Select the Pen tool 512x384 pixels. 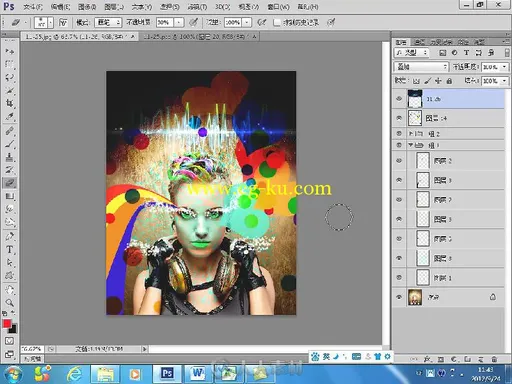[10, 236]
